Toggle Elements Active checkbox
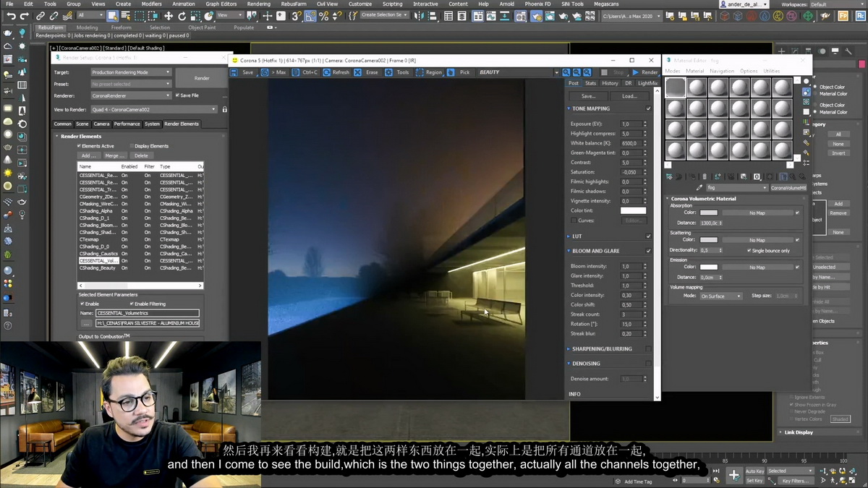The image size is (868, 488). point(80,146)
